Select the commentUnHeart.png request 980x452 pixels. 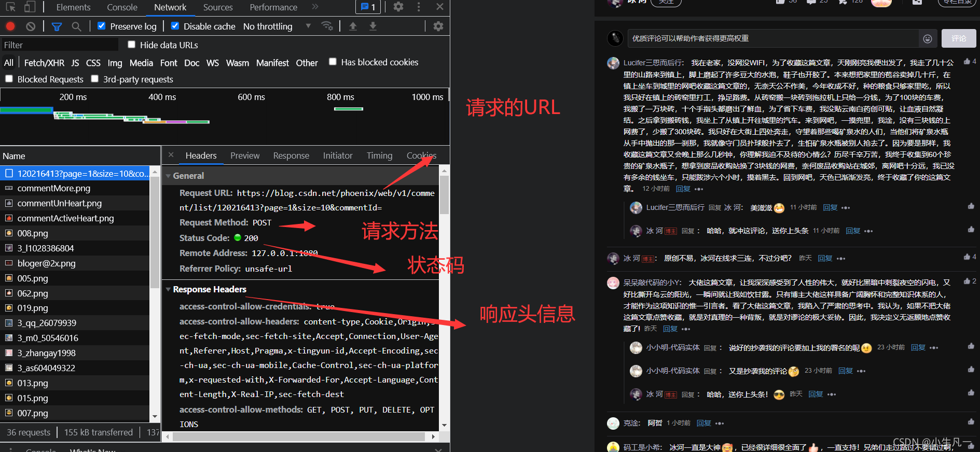pos(75,203)
